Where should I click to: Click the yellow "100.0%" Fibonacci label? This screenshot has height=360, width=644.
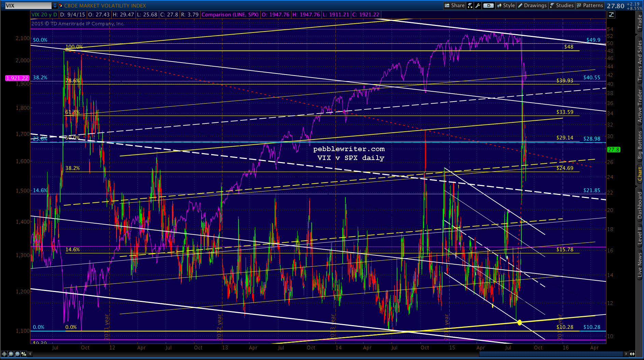[x=74, y=47]
